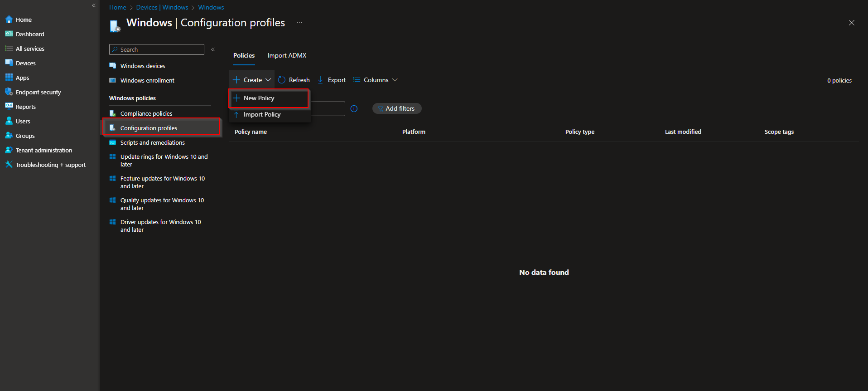Click the Quality updates Windows logo icon
Viewport: 868px width, 391px height.
(x=113, y=200)
